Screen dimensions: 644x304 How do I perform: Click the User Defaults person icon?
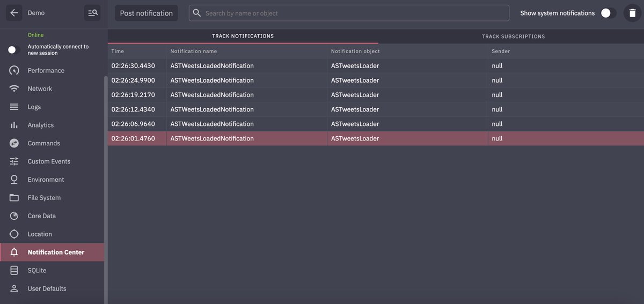point(14,288)
